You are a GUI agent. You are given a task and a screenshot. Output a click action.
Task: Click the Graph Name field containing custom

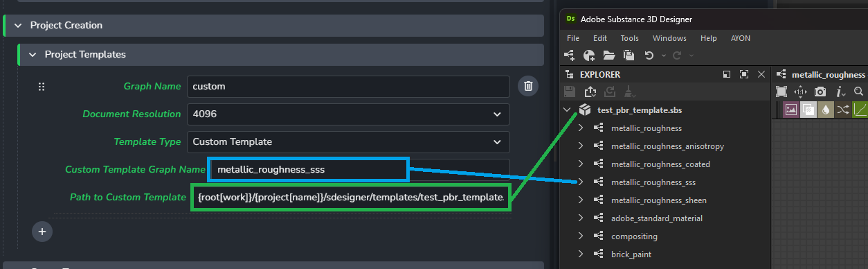[348, 87]
